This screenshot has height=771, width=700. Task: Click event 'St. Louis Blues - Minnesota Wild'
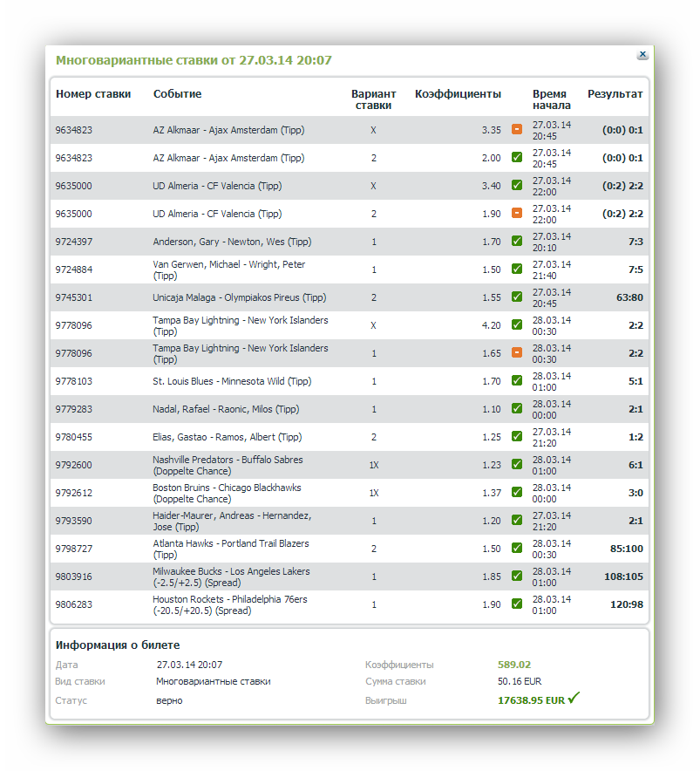pyautogui.click(x=232, y=381)
